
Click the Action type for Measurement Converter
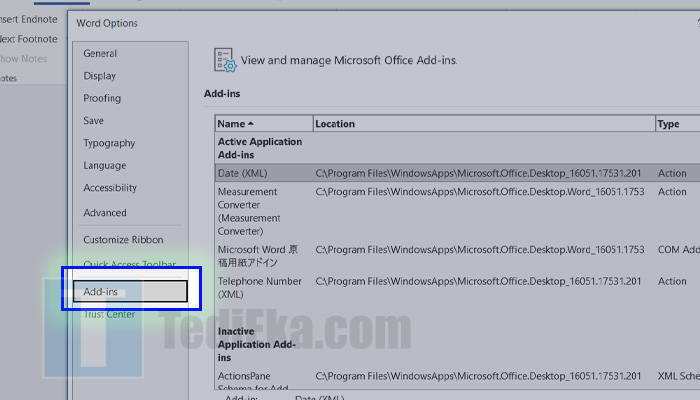point(672,192)
